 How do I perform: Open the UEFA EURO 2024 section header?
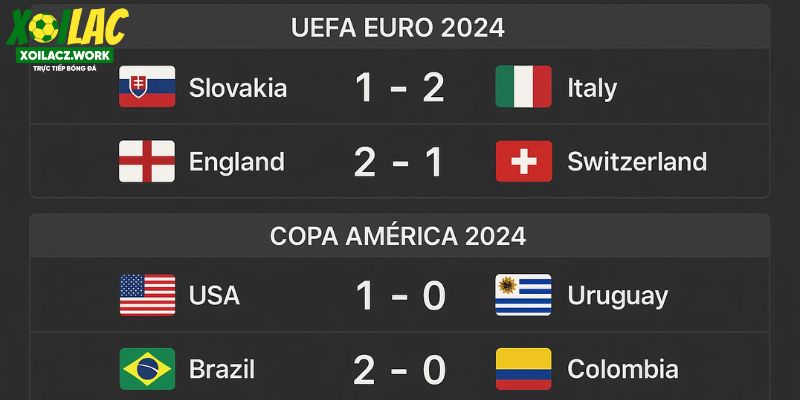pyautogui.click(x=398, y=28)
